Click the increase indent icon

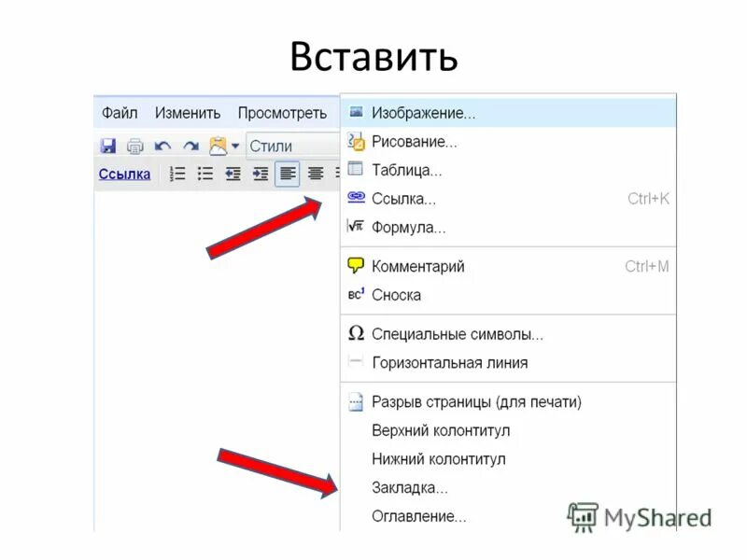(261, 174)
